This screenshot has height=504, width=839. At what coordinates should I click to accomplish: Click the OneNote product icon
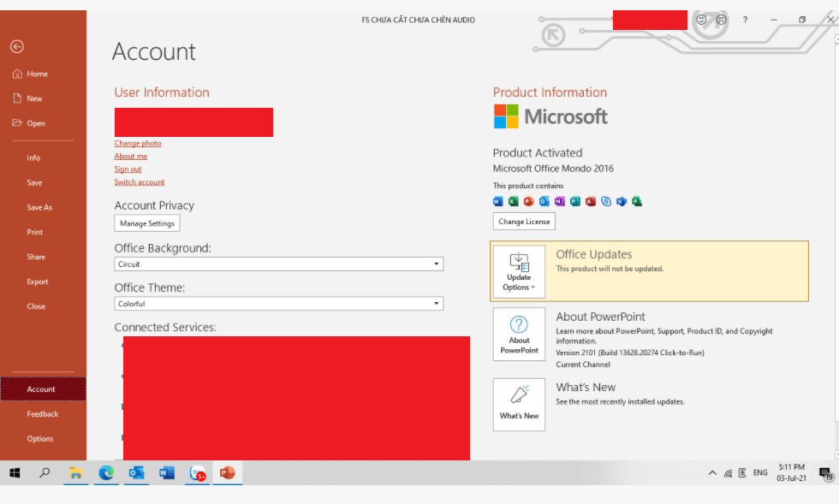point(560,201)
